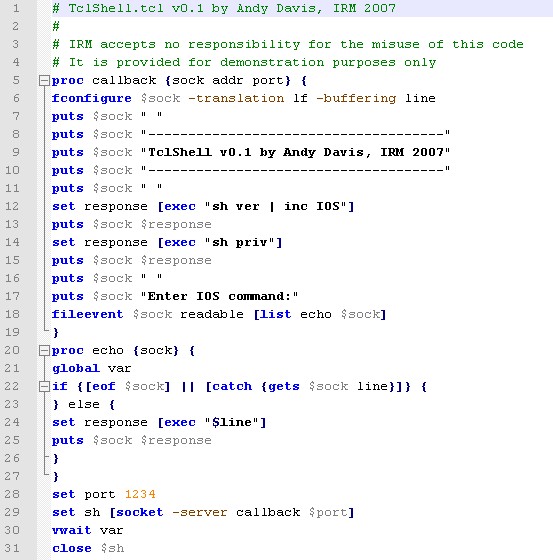Click the port number 1234

point(140,494)
